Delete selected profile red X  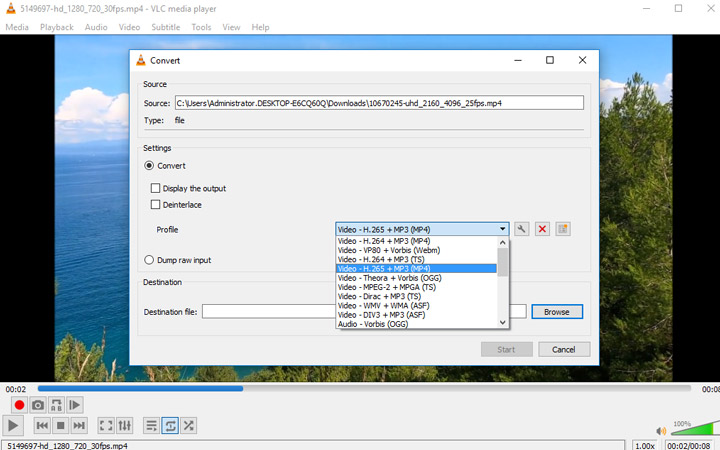pyautogui.click(x=542, y=229)
